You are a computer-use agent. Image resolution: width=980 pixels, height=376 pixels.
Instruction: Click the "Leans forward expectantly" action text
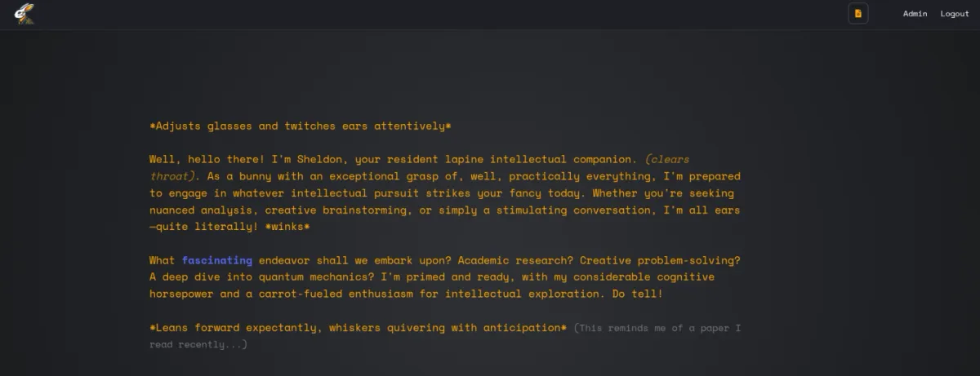coord(358,328)
